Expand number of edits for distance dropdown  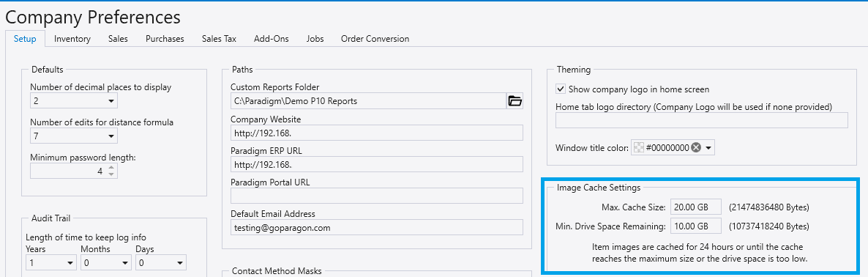click(x=74, y=136)
